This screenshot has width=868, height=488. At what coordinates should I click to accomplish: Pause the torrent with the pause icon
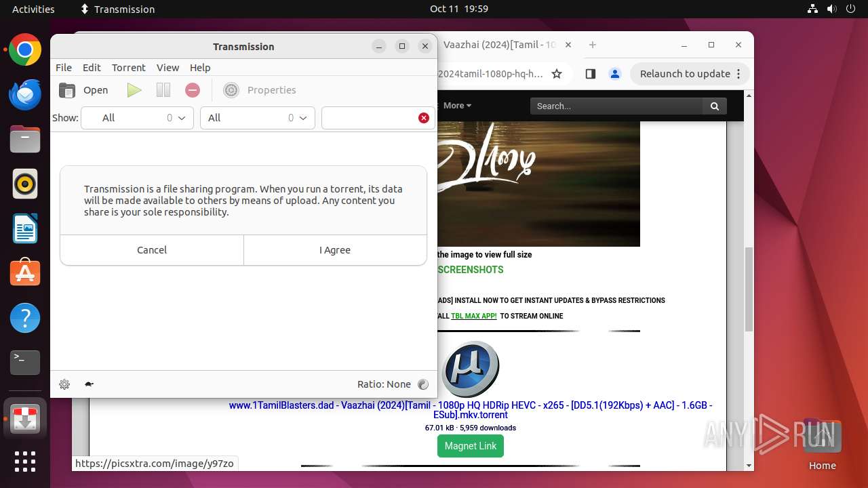point(163,90)
